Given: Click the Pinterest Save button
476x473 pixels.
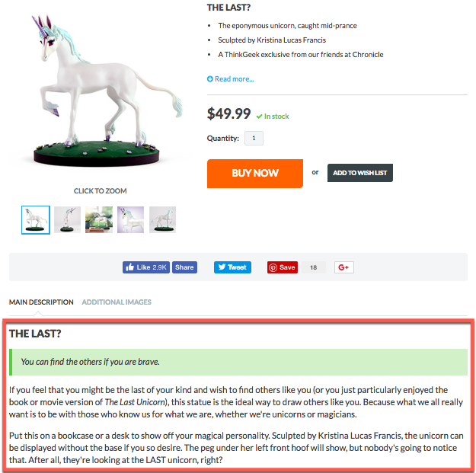Looking at the screenshot, I should pos(283,267).
